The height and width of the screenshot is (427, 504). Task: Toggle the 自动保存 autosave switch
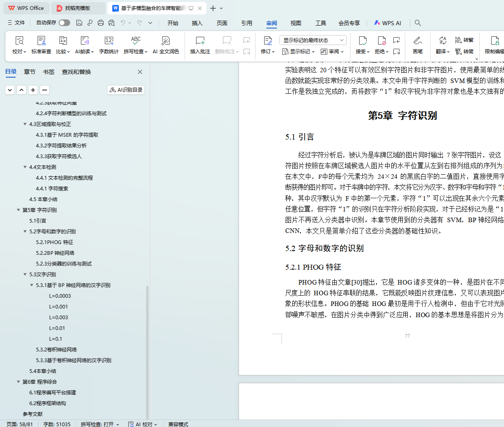coord(64,23)
